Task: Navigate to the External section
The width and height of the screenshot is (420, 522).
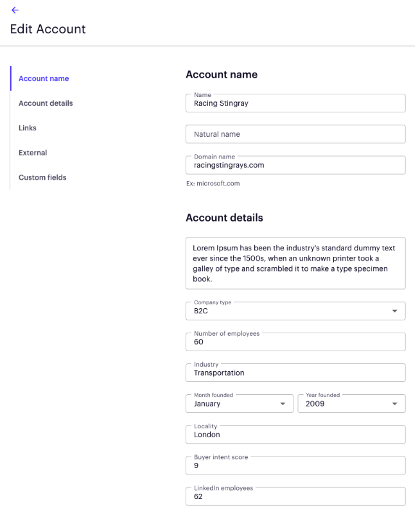Action: 33,152
